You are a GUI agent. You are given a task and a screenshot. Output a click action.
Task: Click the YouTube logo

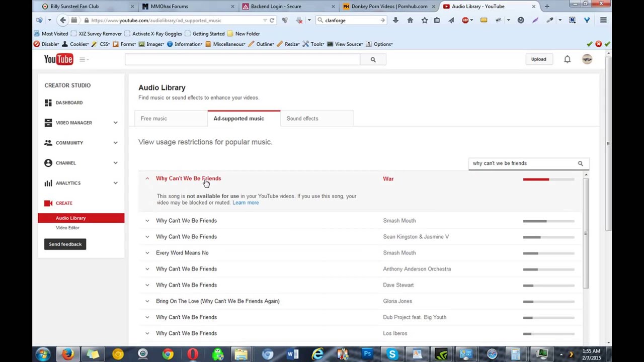(58, 59)
